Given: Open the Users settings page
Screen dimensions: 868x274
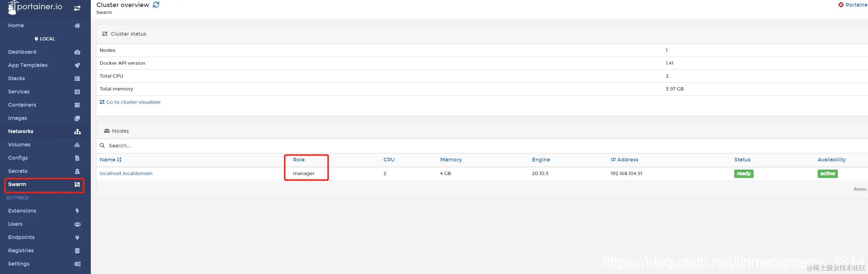Looking at the screenshot, I should (15, 224).
